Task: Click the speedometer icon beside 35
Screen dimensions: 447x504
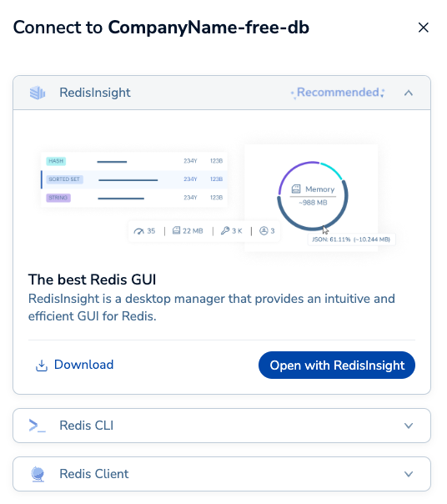Action: tap(138, 231)
